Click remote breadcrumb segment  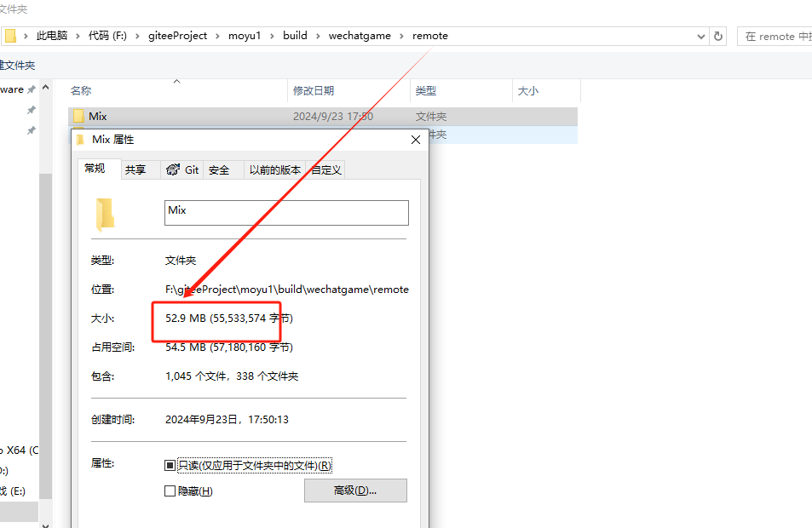[429, 36]
